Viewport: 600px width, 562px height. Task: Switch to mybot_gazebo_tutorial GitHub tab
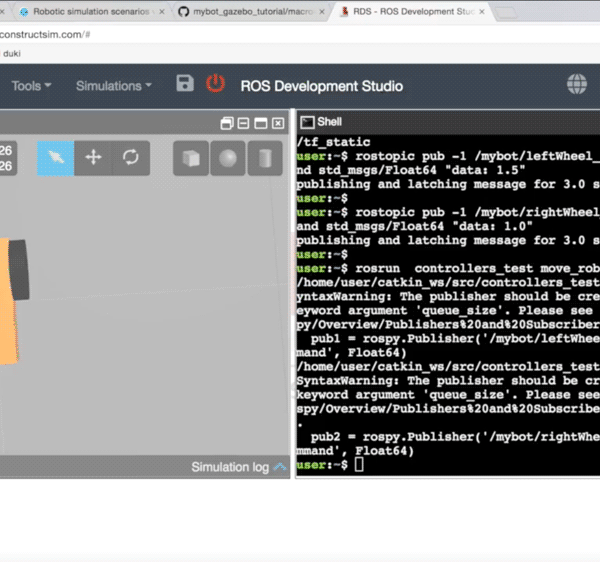click(x=253, y=11)
